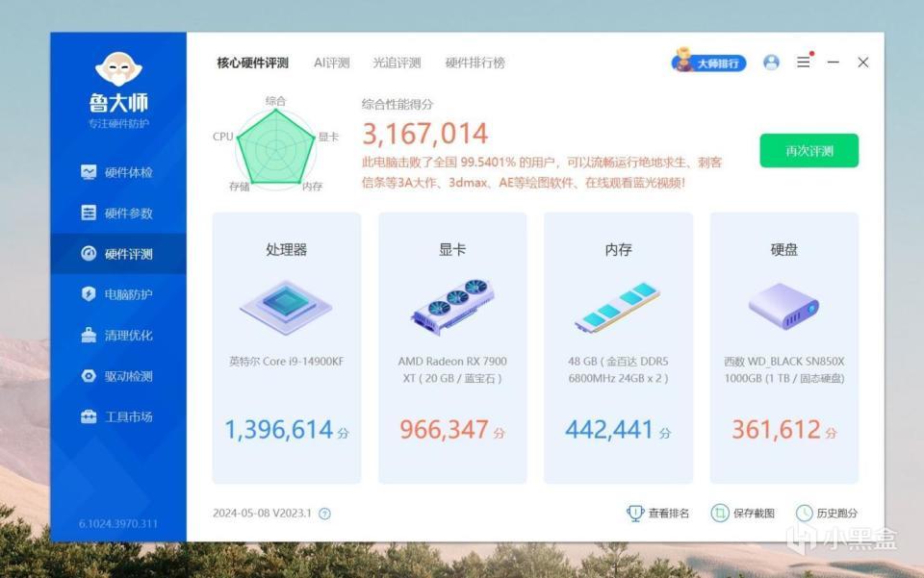Click the 此电脑击败了全国 99.5401% description
924x578 pixels.
tap(542, 172)
